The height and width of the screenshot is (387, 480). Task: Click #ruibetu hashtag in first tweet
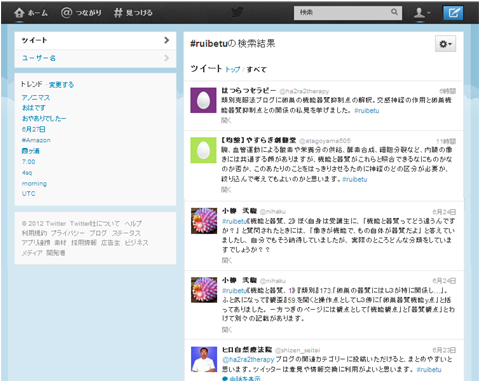367,111
